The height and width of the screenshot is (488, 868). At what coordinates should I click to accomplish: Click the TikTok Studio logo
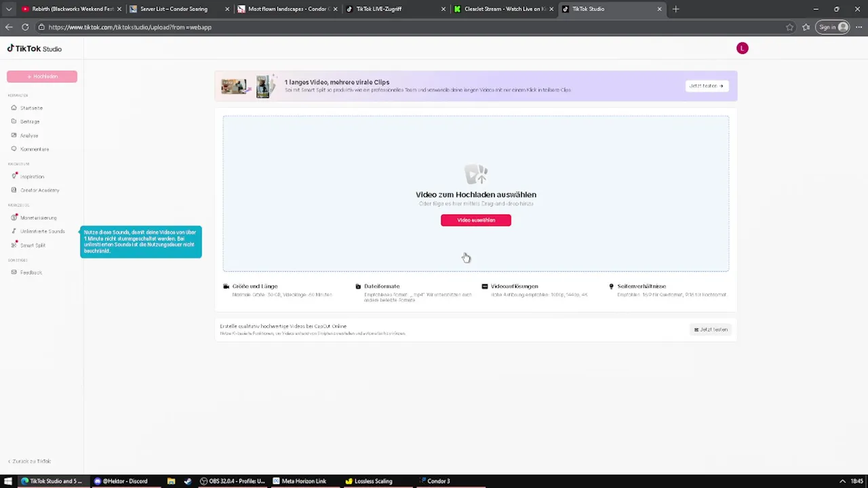[x=35, y=49]
